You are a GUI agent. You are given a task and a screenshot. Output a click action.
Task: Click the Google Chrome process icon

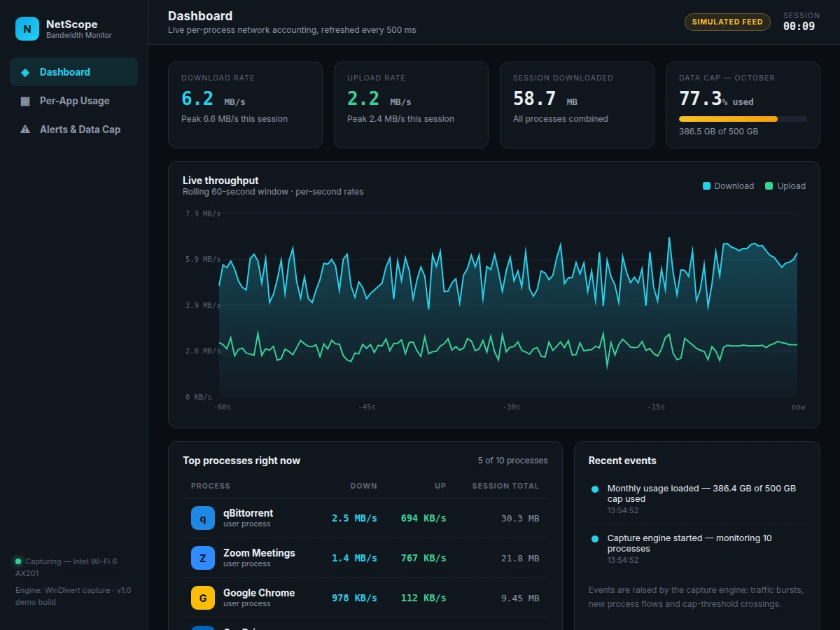[x=203, y=598]
